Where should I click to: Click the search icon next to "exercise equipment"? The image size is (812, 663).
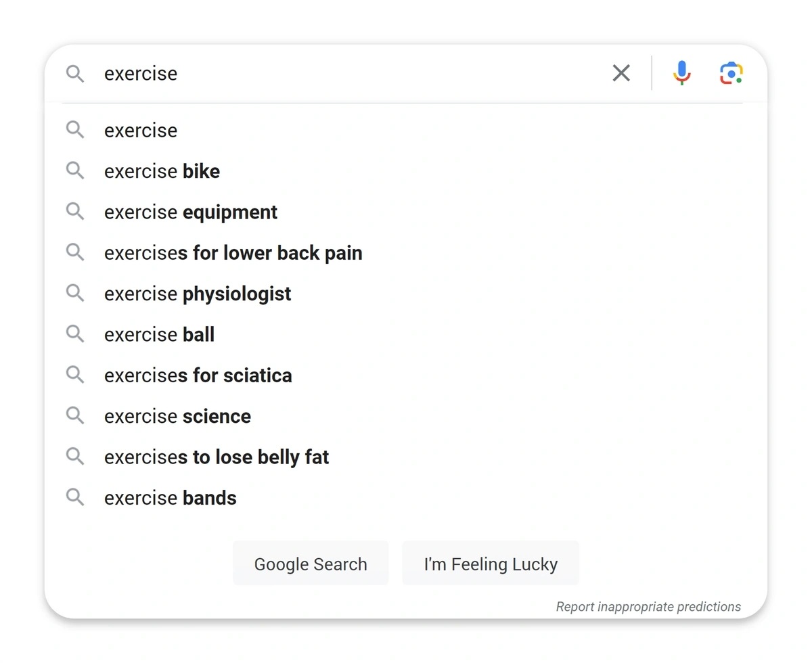click(x=75, y=212)
